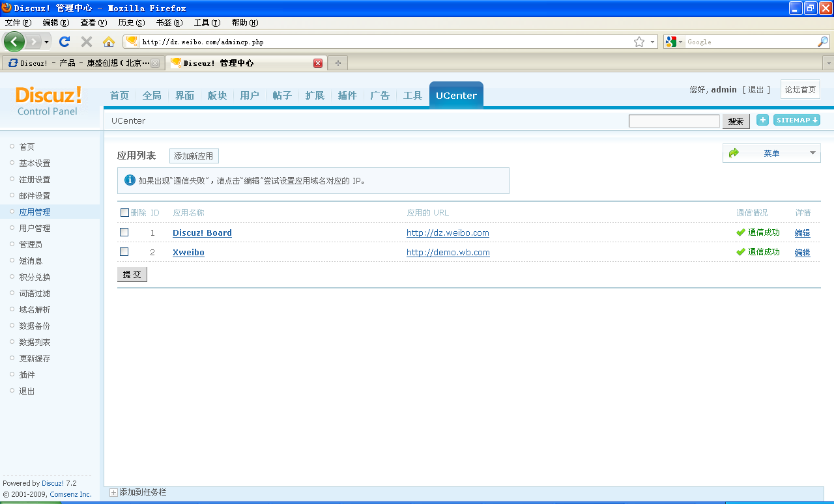The image size is (834, 504).
Task: Go to the Firefox Home page icon
Action: tap(109, 42)
